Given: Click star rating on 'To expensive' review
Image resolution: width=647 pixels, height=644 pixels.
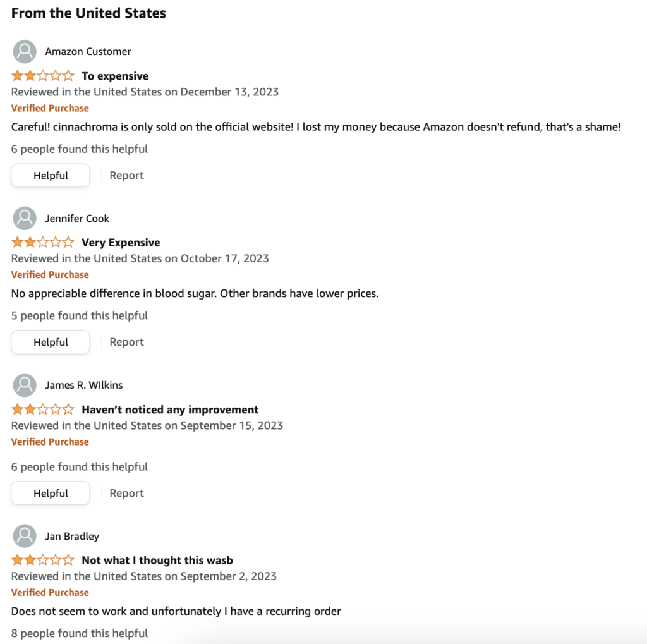Looking at the screenshot, I should point(43,76).
